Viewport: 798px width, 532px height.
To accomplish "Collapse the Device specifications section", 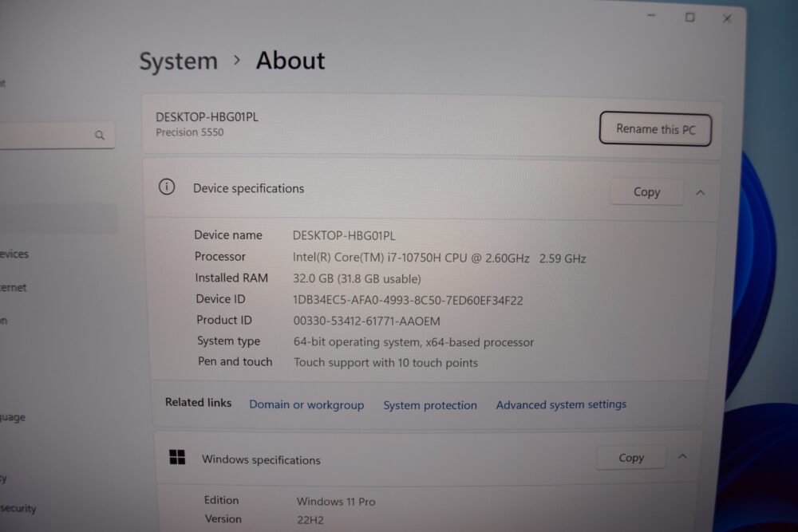I will tap(701, 193).
